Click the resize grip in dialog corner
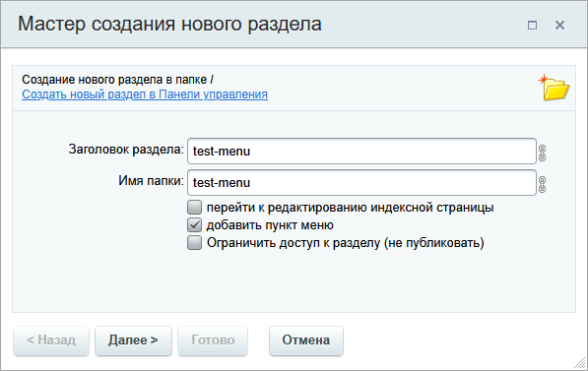Screen dimensions: 588x371 coord(580,363)
